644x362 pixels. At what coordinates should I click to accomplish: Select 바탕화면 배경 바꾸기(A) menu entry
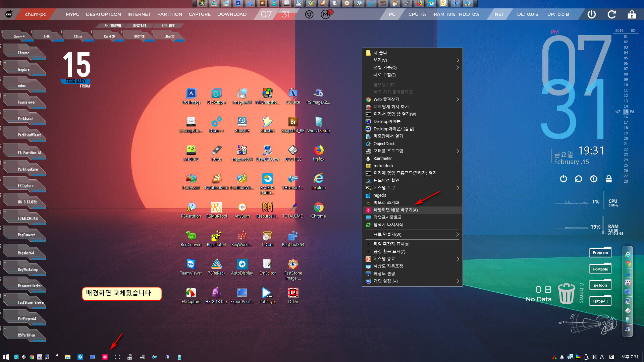tap(412, 210)
